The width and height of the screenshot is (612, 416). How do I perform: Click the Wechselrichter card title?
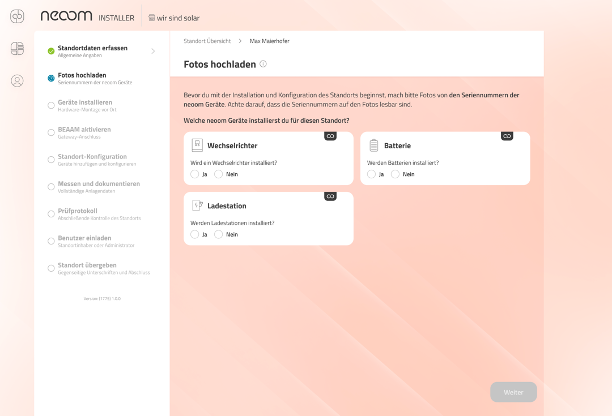pos(232,146)
